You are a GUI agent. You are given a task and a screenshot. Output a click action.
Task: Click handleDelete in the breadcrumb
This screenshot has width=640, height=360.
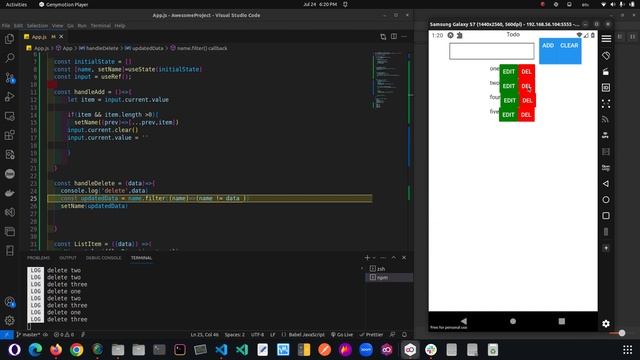(x=102, y=48)
